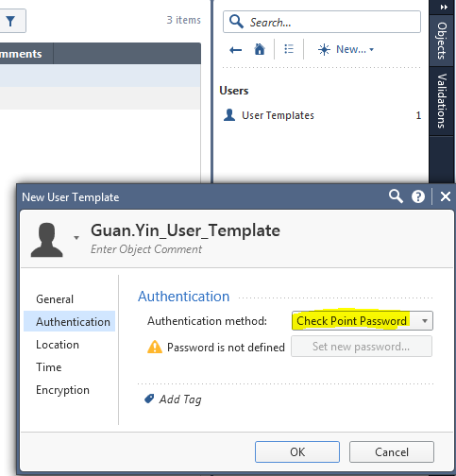Click the OK button
456x476 pixels.
297,451
